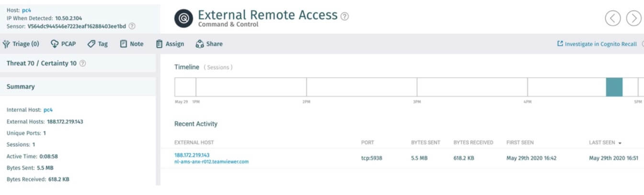Image resolution: width=644 pixels, height=195 pixels.
Task: Click the Tag icon in toolbar
Action: pyautogui.click(x=91, y=44)
